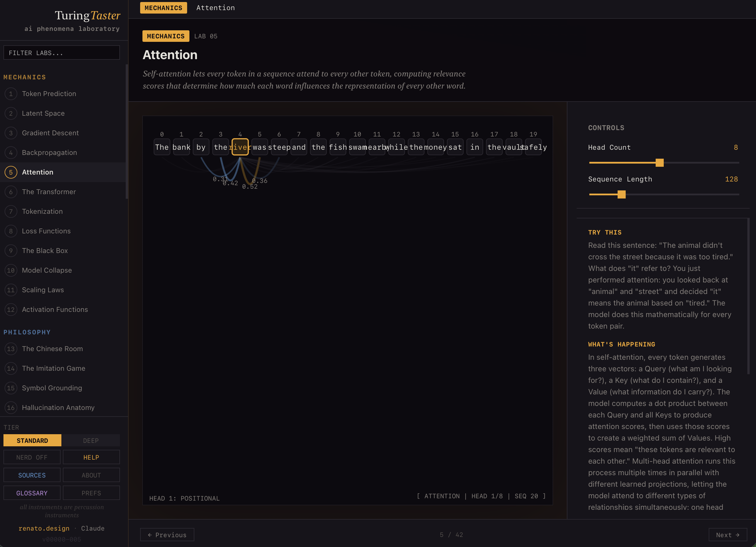Open The Chinese Room lab
Screen dimensions: 756x547
52,349
